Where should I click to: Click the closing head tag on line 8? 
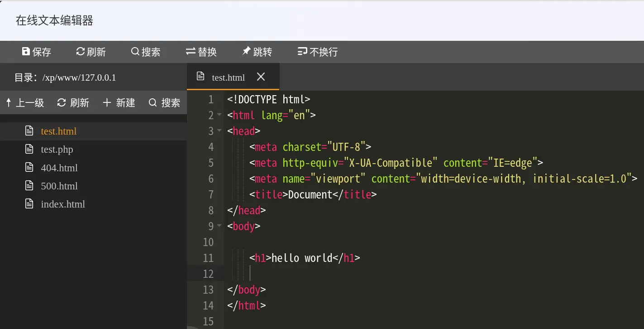247,210
